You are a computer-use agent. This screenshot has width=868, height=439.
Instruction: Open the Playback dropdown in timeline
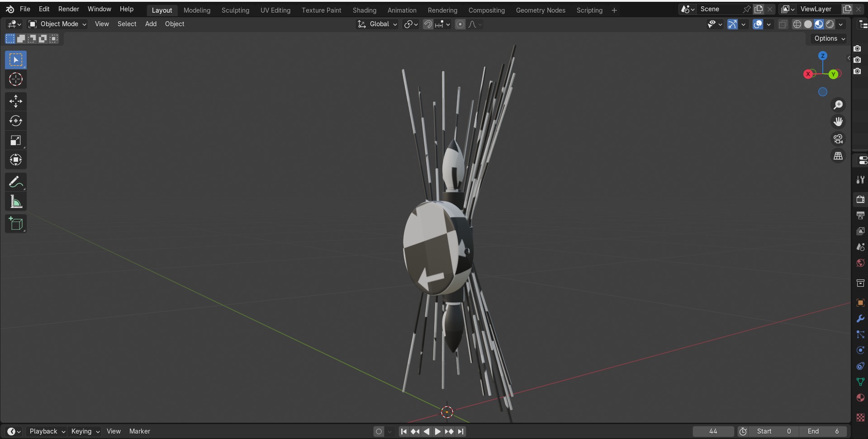pos(47,431)
